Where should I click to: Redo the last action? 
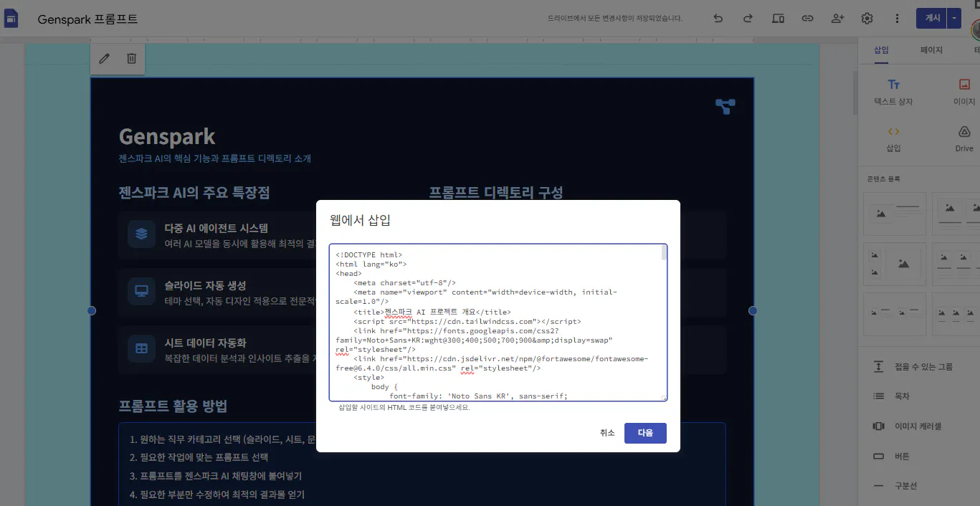tap(748, 19)
